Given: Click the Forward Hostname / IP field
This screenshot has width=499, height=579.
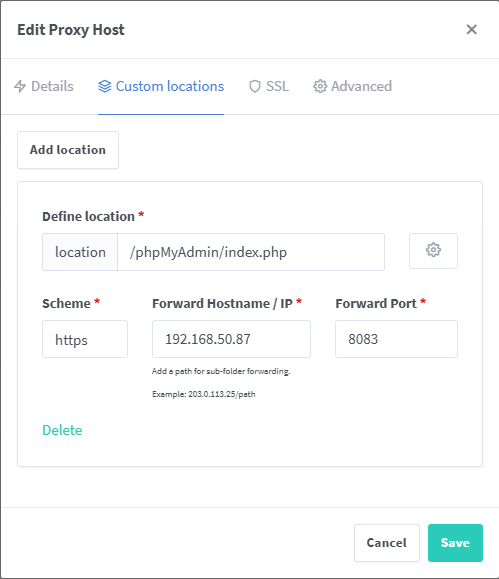Looking at the screenshot, I should tap(231, 339).
